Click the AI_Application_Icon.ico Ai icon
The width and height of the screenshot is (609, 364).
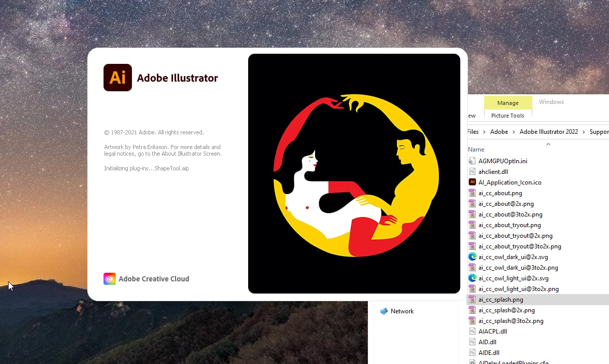pos(472,183)
